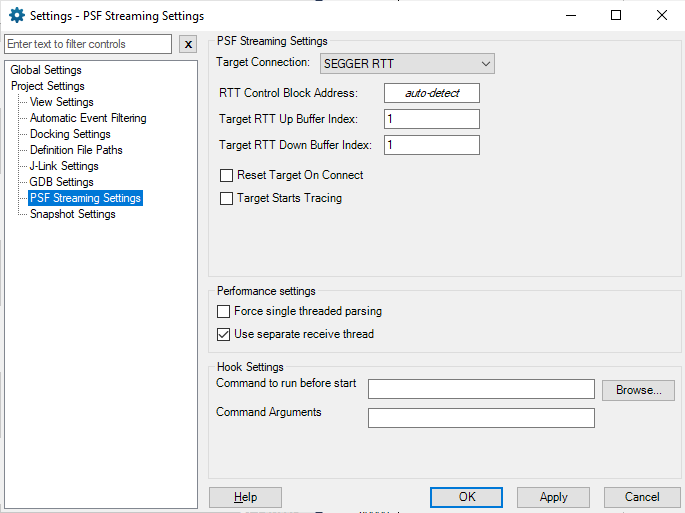This screenshot has width=685, height=513.
Task: Clear the filter text with X button
Action: pyautogui.click(x=188, y=44)
